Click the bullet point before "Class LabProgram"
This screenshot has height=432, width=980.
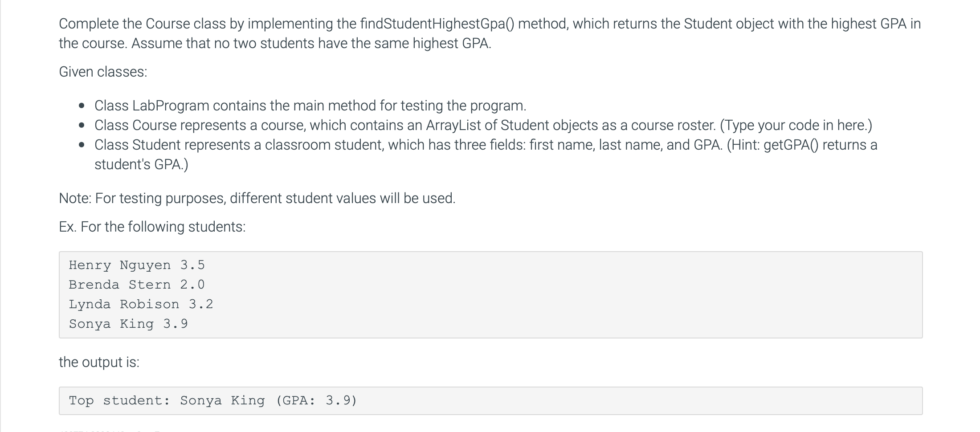(x=82, y=106)
